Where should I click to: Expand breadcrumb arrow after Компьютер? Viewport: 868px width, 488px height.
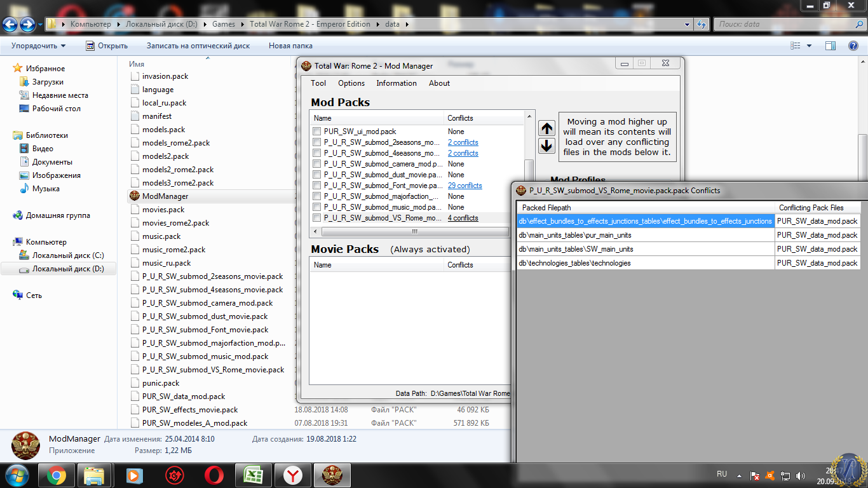[x=118, y=24]
